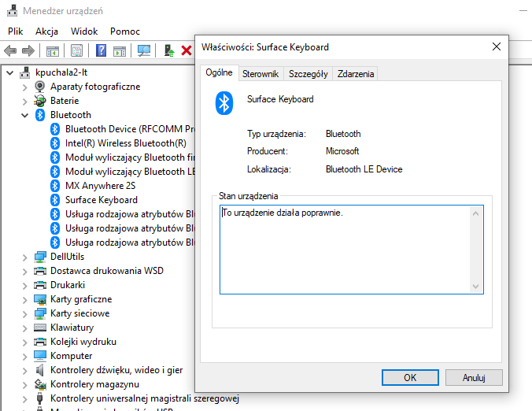Click the Back arrow toolbar icon
Image resolution: width=532 pixels, height=411 pixels.
[10, 51]
